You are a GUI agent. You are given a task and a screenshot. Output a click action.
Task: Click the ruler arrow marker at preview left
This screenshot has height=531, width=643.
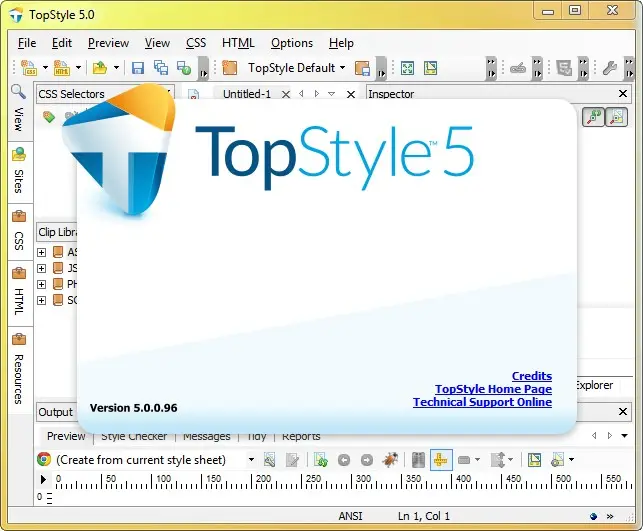(x=43, y=479)
